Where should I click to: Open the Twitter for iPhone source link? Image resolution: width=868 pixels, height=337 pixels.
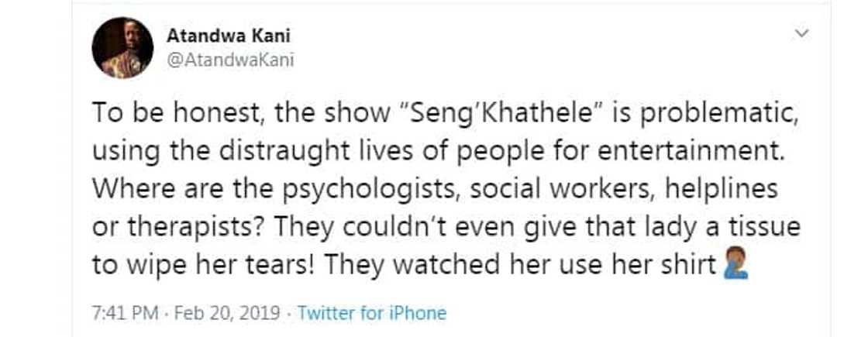tap(372, 313)
